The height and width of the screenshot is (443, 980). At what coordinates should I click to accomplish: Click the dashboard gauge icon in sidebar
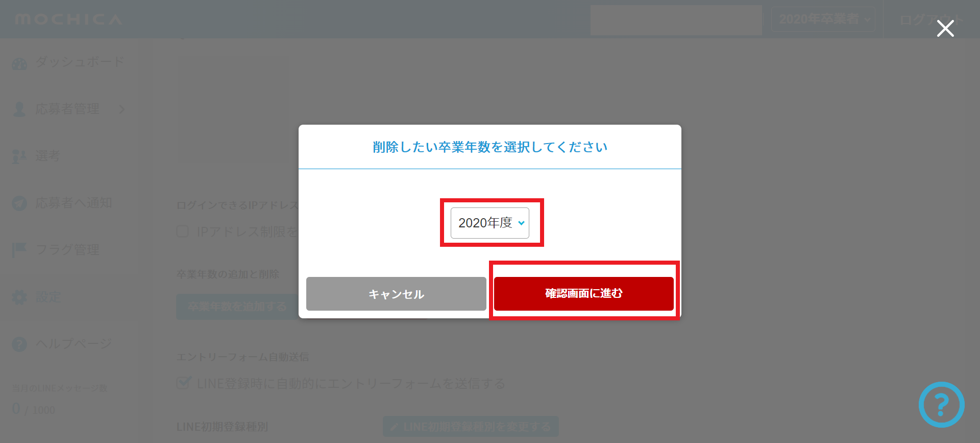19,63
